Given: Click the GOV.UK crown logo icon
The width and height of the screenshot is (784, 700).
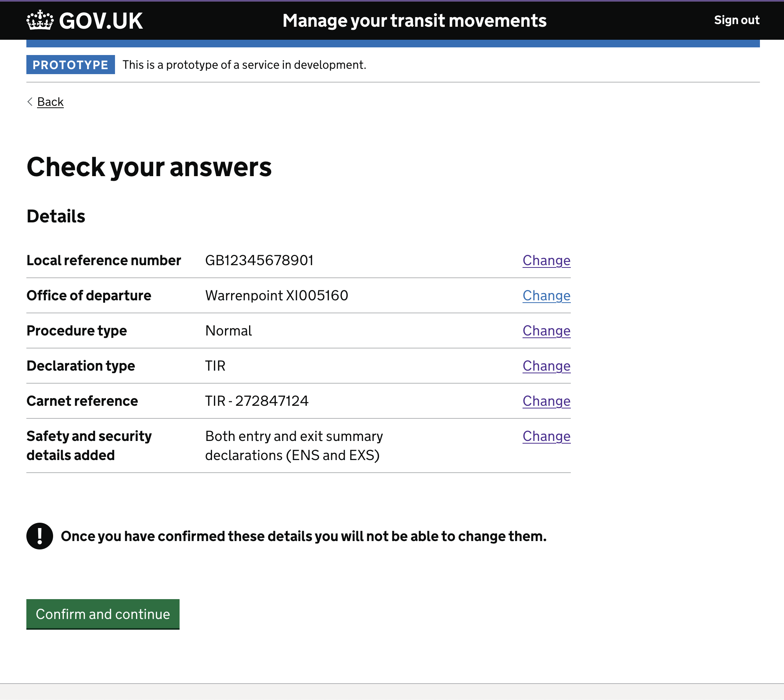Looking at the screenshot, I should pos(40,20).
